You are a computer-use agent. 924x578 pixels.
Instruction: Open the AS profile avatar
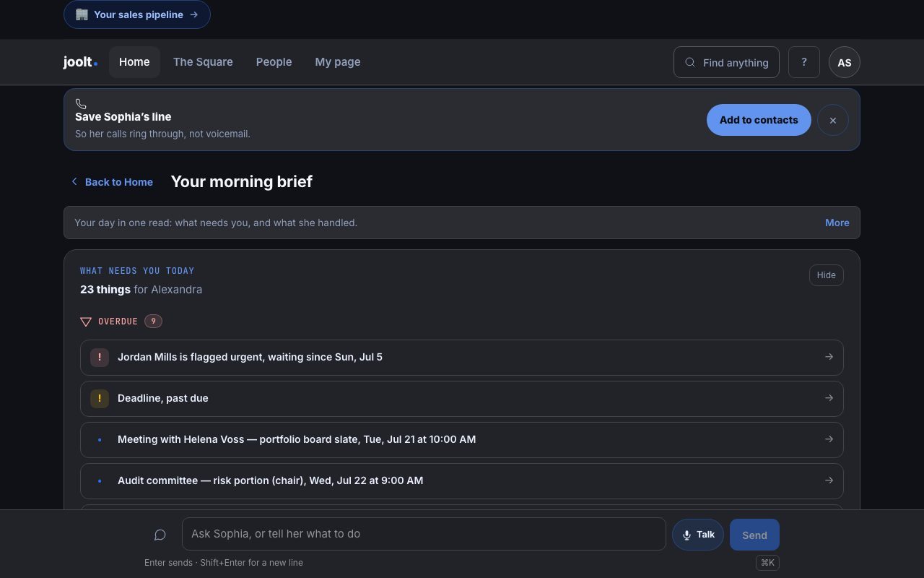pyautogui.click(x=845, y=62)
